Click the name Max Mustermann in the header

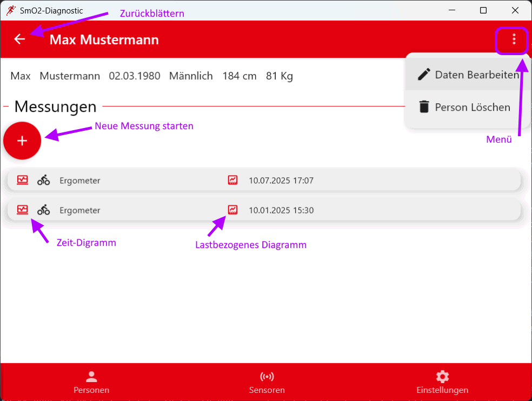click(x=104, y=39)
